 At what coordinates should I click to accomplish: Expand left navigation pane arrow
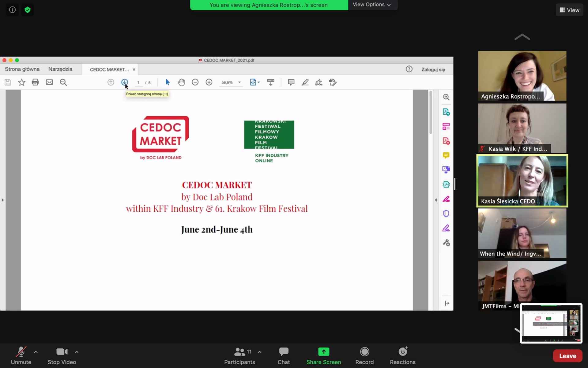[3, 200]
